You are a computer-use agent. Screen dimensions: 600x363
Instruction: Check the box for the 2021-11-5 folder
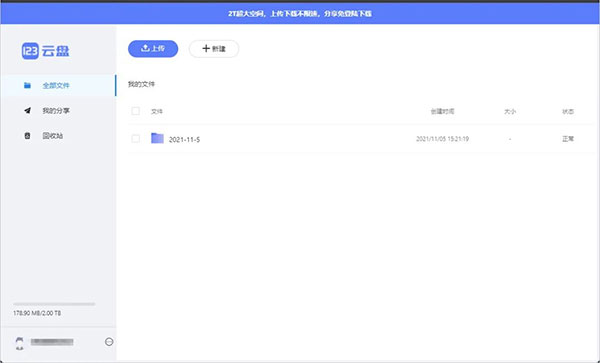(135, 138)
